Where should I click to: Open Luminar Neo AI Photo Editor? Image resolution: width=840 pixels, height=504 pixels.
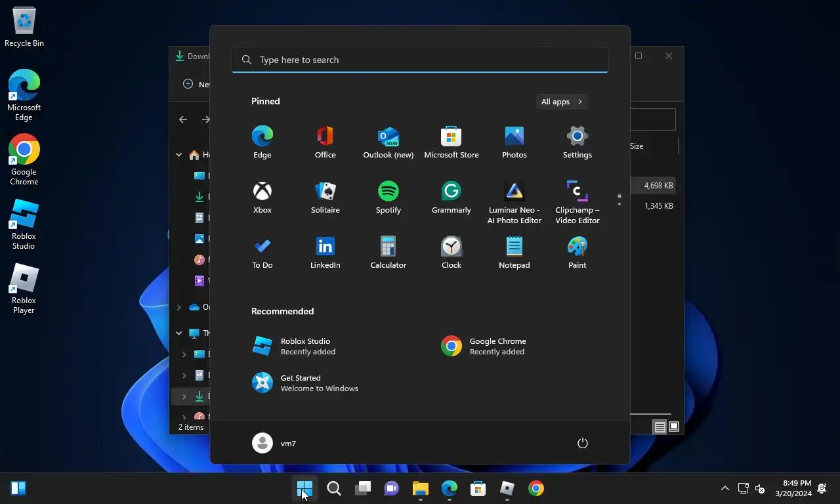point(514,203)
